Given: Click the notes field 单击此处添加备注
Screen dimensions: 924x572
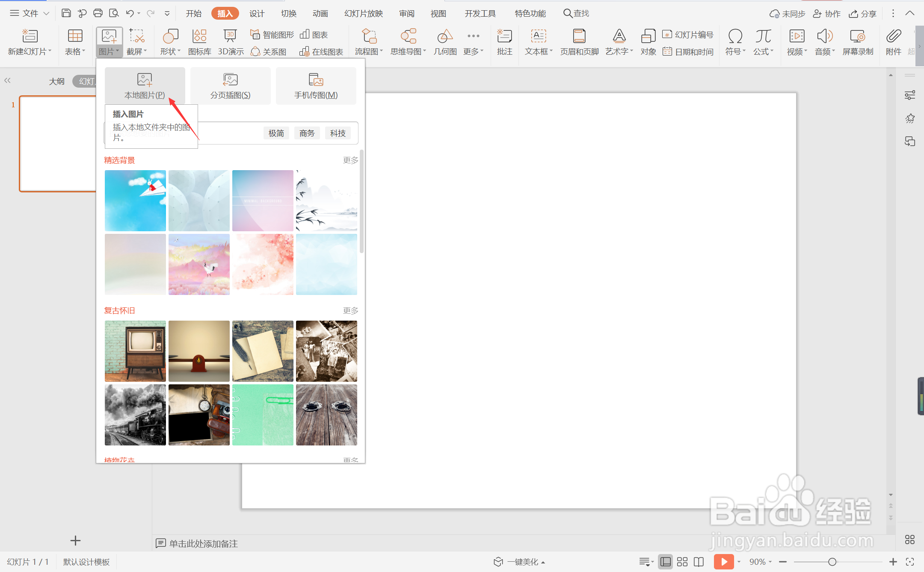Looking at the screenshot, I should [203, 543].
